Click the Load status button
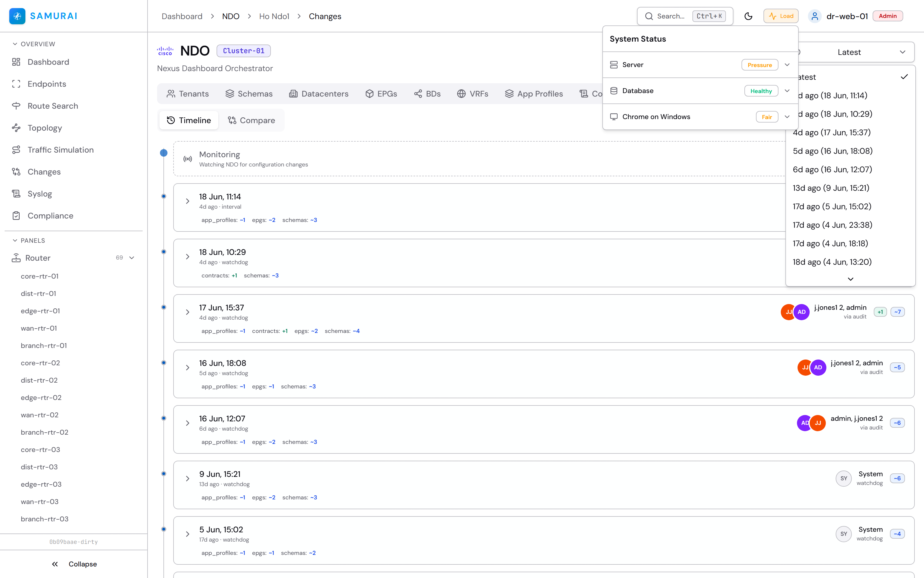The height and width of the screenshot is (578, 924). (781, 16)
